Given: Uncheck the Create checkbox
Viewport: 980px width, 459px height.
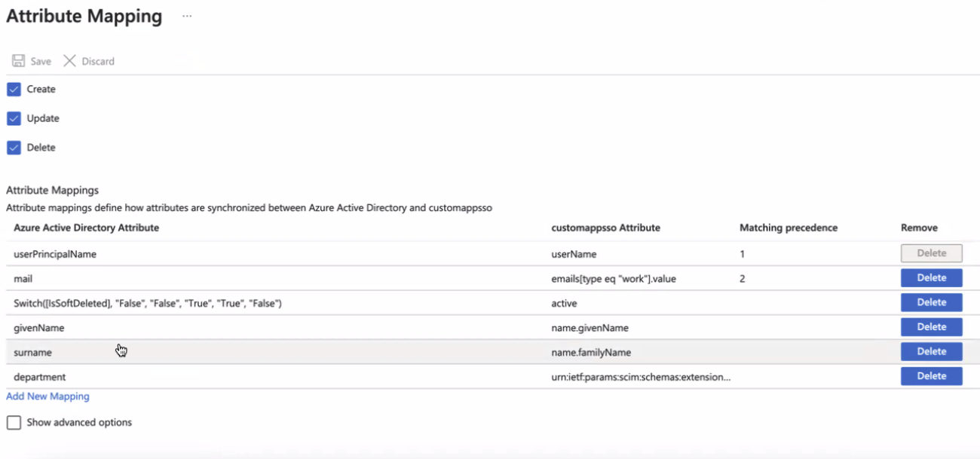Looking at the screenshot, I should 14,89.
